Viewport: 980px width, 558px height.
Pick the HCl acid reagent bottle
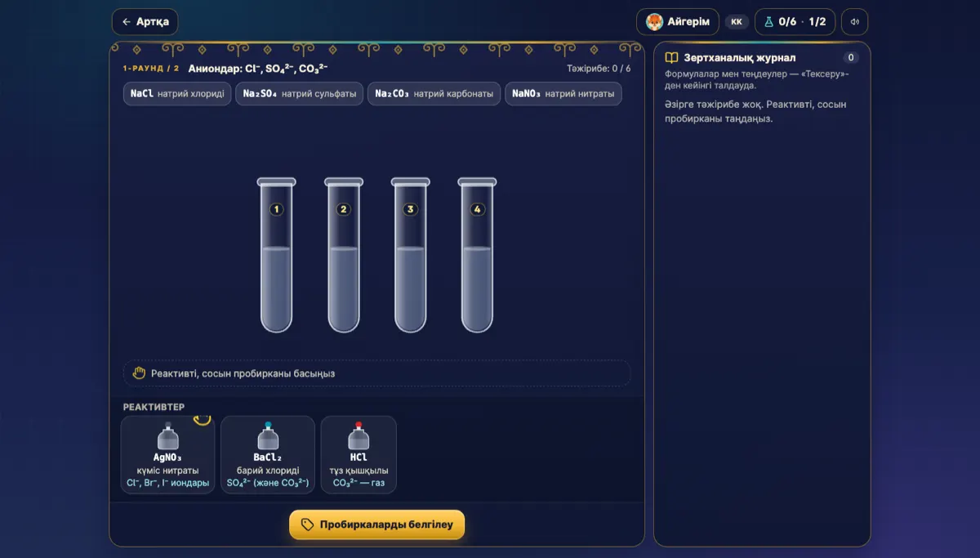pos(359,455)
